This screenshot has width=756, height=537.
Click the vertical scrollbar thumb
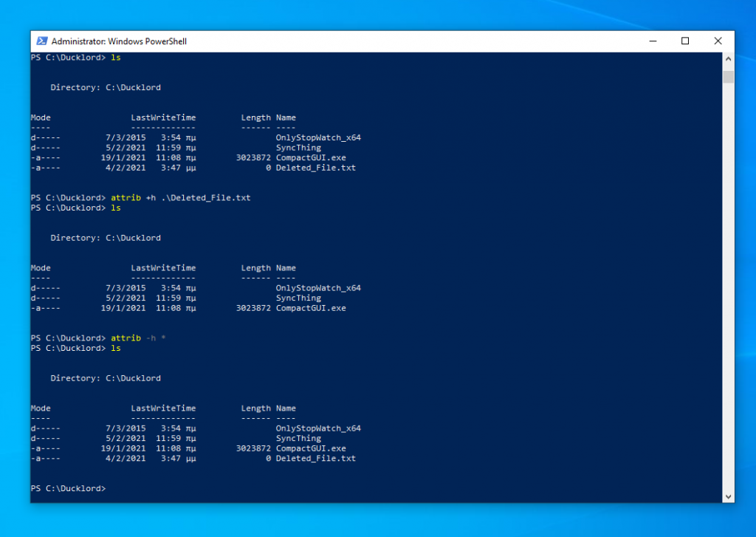[x=728, y=77]
